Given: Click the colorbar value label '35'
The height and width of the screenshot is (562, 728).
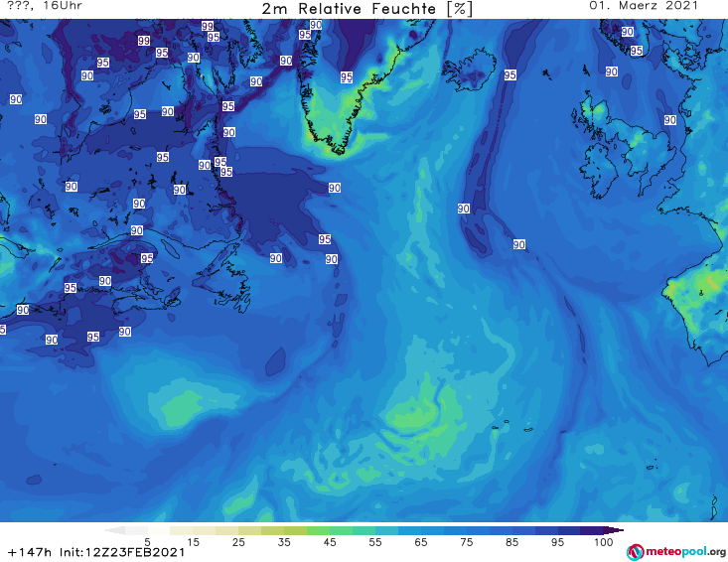Looking at the screenshot, I should point(284,542).
